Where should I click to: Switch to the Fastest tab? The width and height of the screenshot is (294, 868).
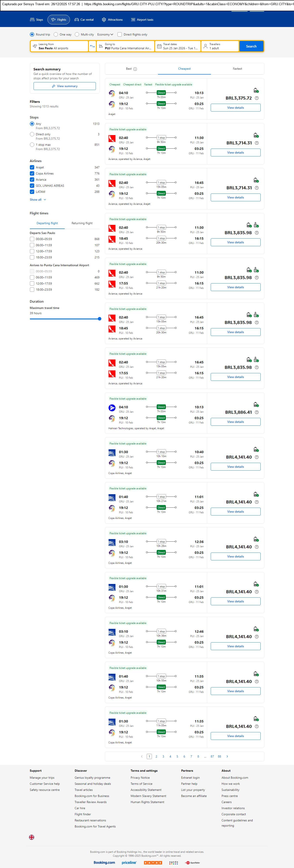pos(237,69)
